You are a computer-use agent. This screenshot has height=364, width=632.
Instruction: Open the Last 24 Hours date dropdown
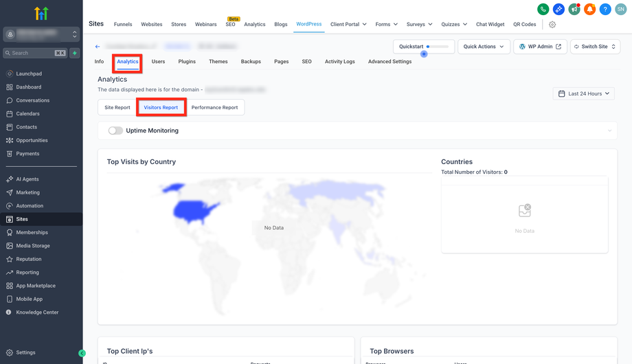583,93
